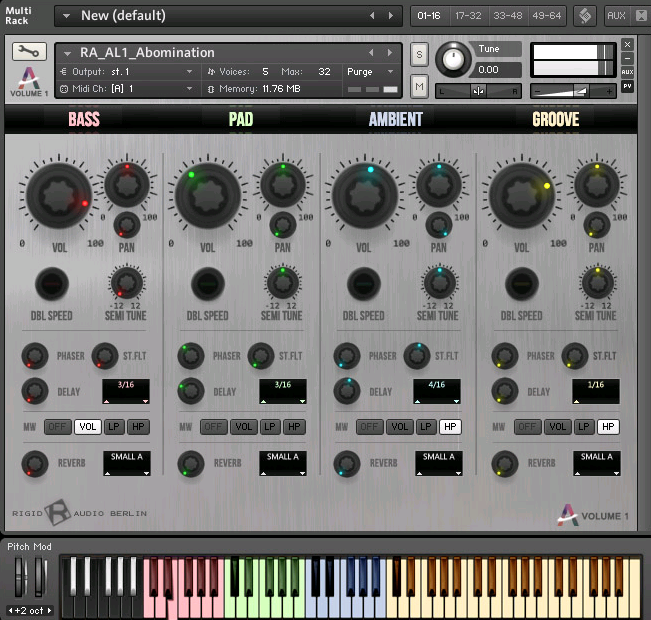The image size is (651, 620).
Task: Set AMBIENT mod wheel to LP
Action: (x=426, y=427)
